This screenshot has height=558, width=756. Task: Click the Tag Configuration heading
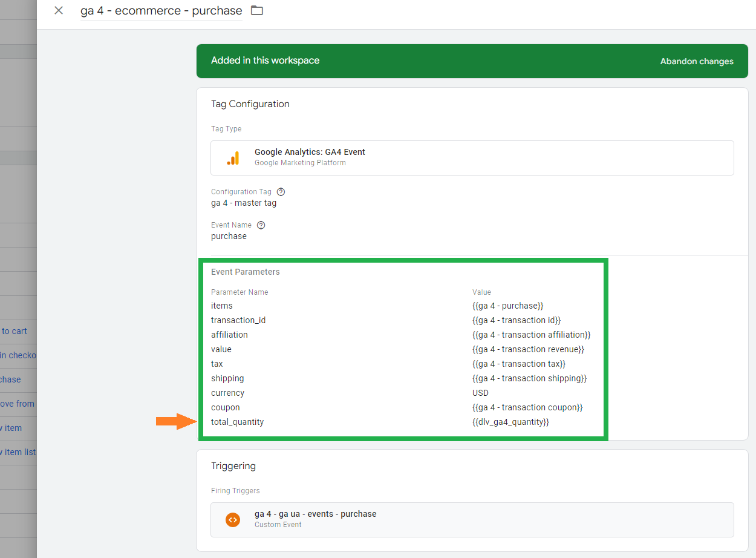(x=250, y=104)
